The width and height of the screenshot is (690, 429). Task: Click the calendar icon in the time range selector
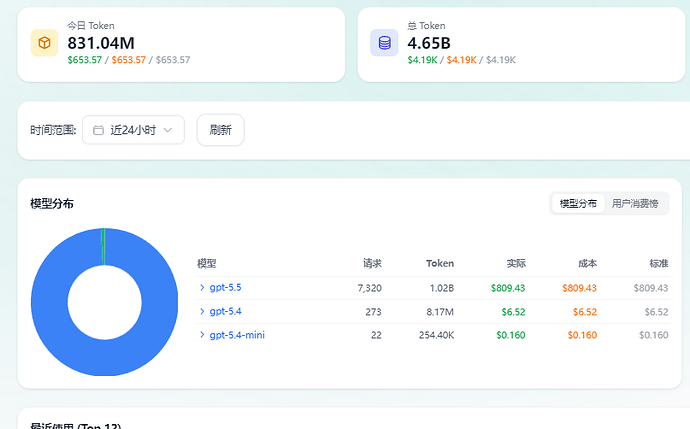[99, 130]
